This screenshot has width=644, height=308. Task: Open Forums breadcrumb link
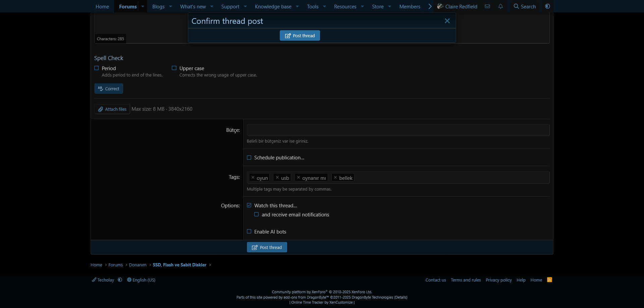tap(115, 265)
